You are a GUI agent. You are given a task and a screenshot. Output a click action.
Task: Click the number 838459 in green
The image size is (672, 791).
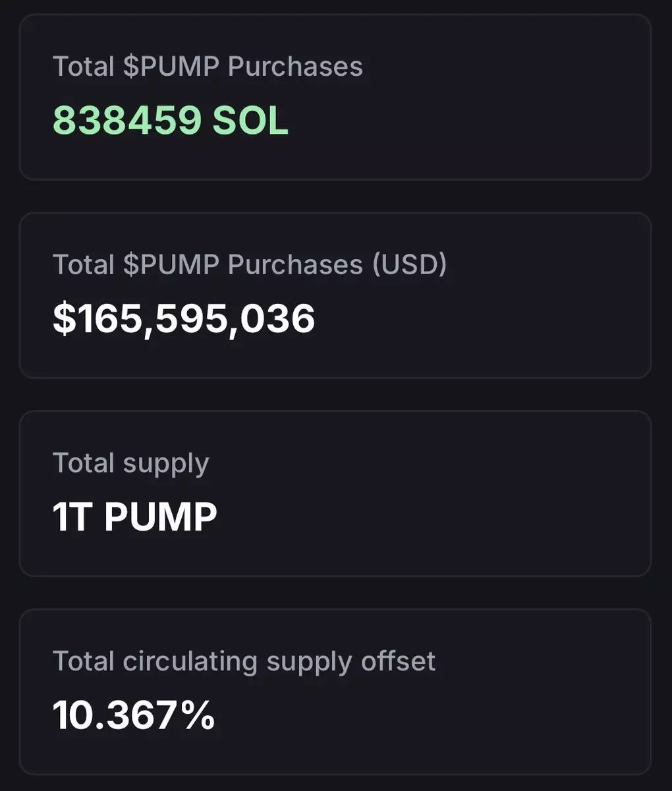point(127,121)
